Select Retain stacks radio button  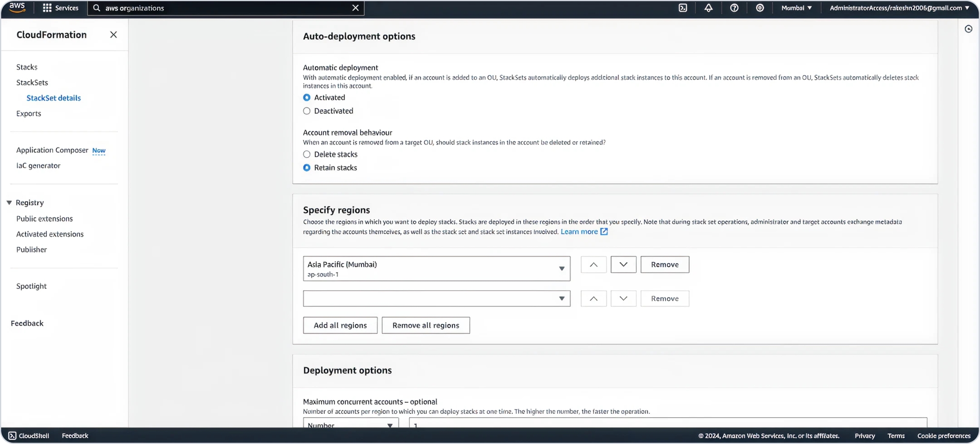(x=307, y=168)
